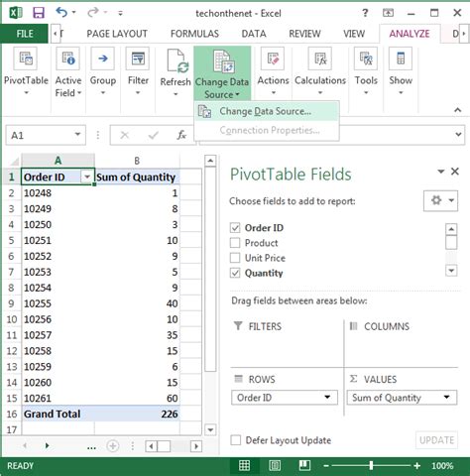Open the Order ID filter dropdown in cell A1
Screen dimensions: 470x476
click(87, 177)
